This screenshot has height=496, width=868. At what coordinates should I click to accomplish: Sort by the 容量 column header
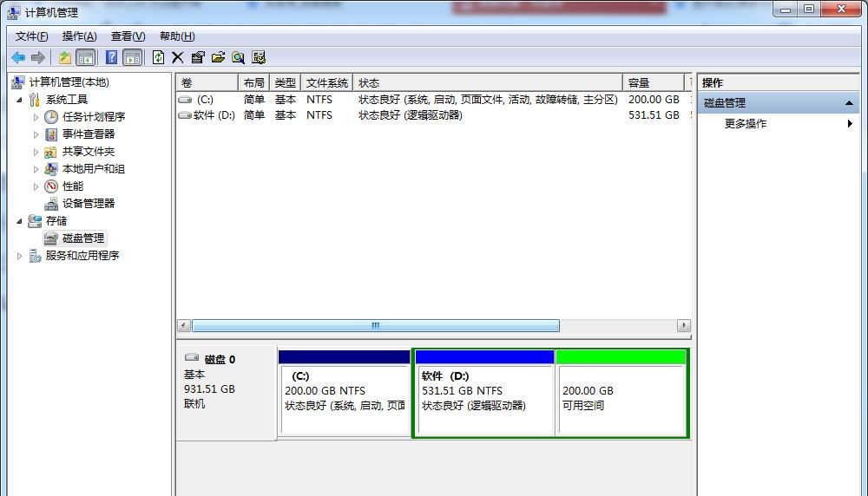[654, 83]
